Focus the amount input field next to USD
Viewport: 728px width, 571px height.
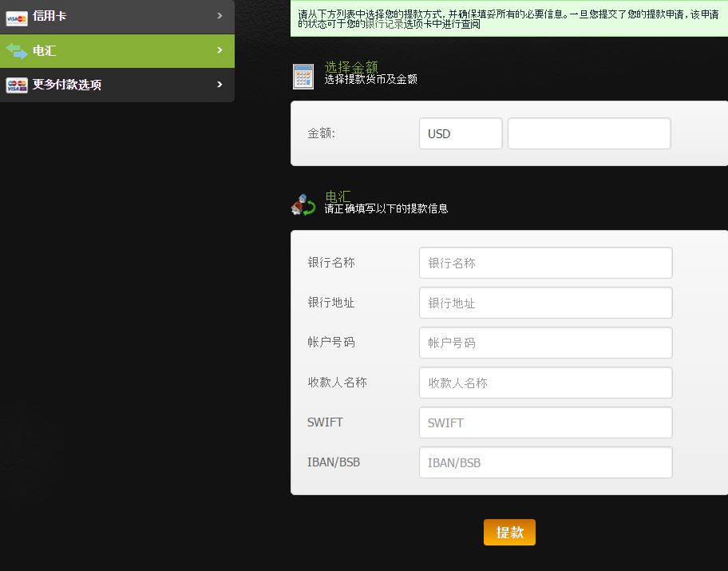pyautogui.click(x=589, y=133)
